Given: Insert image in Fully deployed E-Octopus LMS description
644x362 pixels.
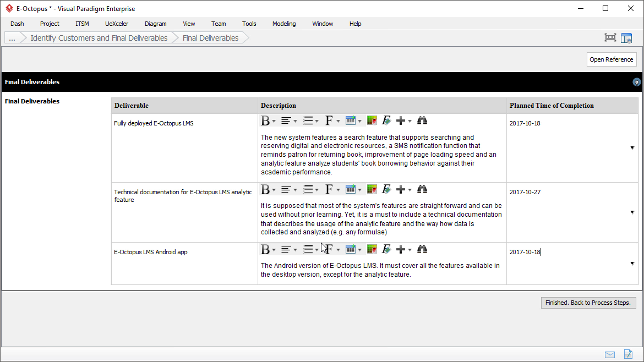Looking at the screenshot, I should click(372, 120).
